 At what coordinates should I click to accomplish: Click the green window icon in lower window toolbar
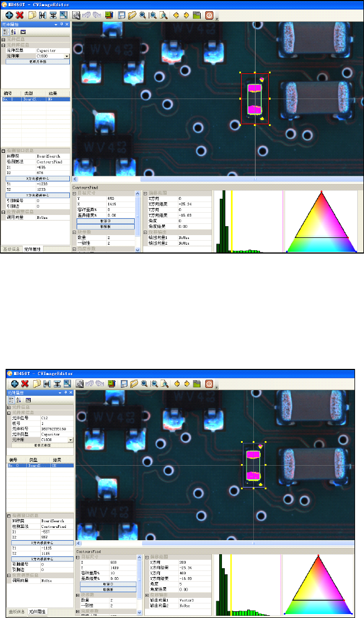197,383
